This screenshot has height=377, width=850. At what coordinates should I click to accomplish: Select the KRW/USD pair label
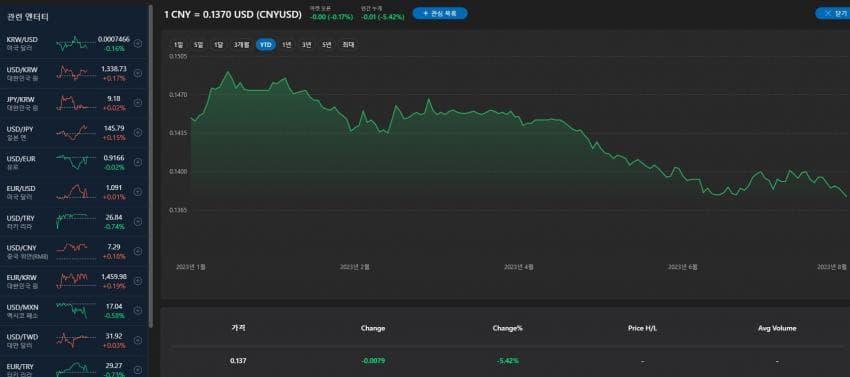tap(22, 40)
